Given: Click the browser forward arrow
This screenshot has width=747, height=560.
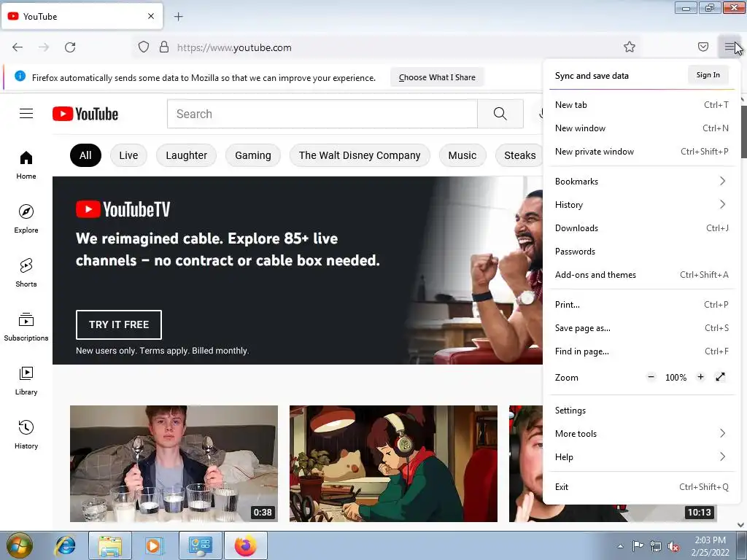Looking at the screenshot, I should 44,47.
